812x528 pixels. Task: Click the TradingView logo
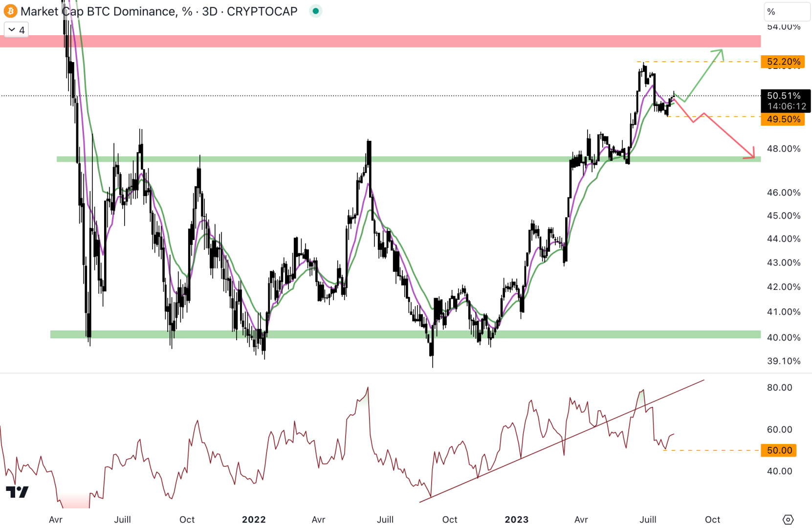click(x=17, y=492)
